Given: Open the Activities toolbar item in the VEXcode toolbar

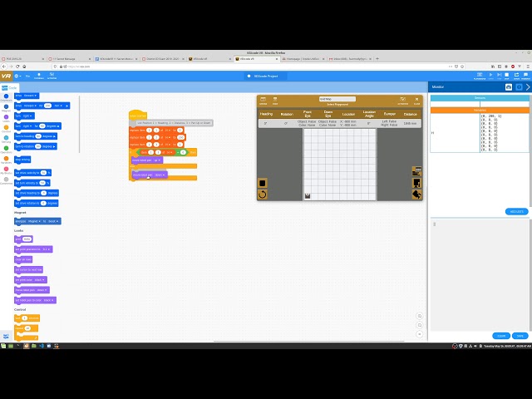Looking at the screenshot, I should (x=52, y=76).
